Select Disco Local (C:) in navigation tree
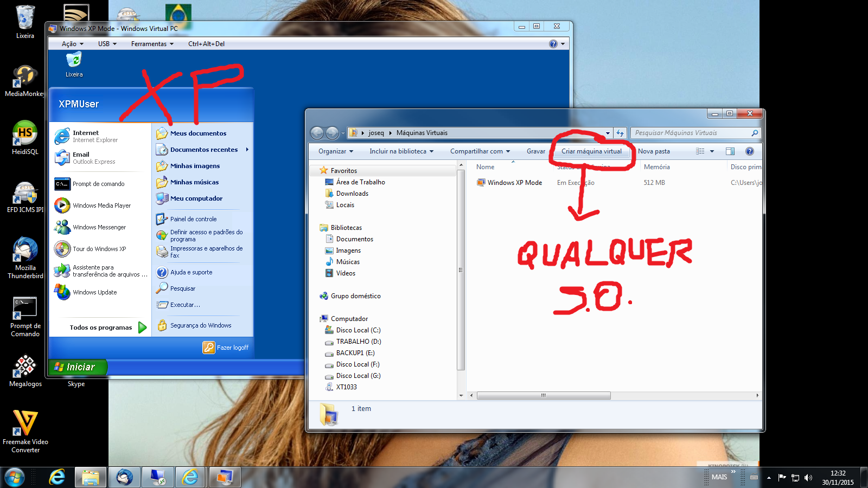Viewport: 868px width, 488px height. (358, 330)
